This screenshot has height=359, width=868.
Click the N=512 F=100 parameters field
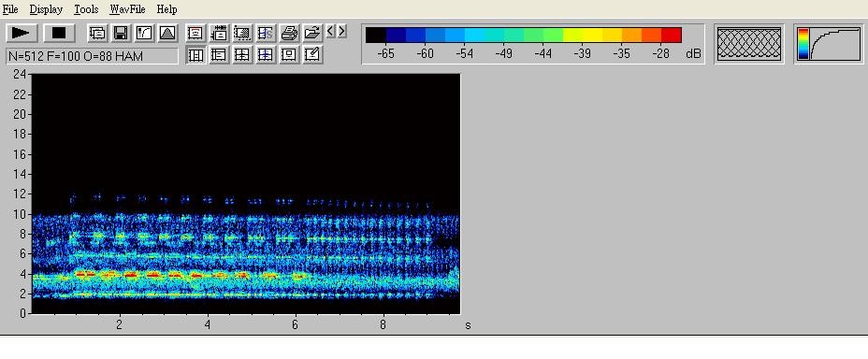coord(92,56)
